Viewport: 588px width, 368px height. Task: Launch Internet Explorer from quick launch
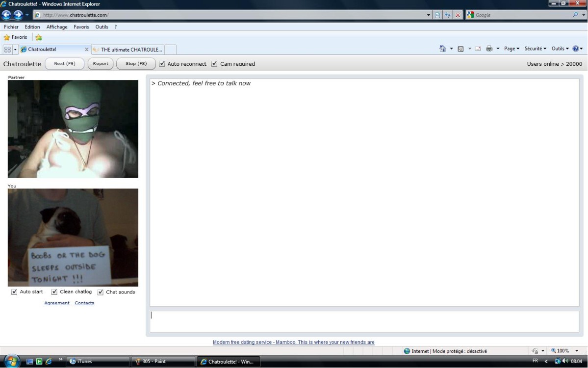[x=49, y=362]
